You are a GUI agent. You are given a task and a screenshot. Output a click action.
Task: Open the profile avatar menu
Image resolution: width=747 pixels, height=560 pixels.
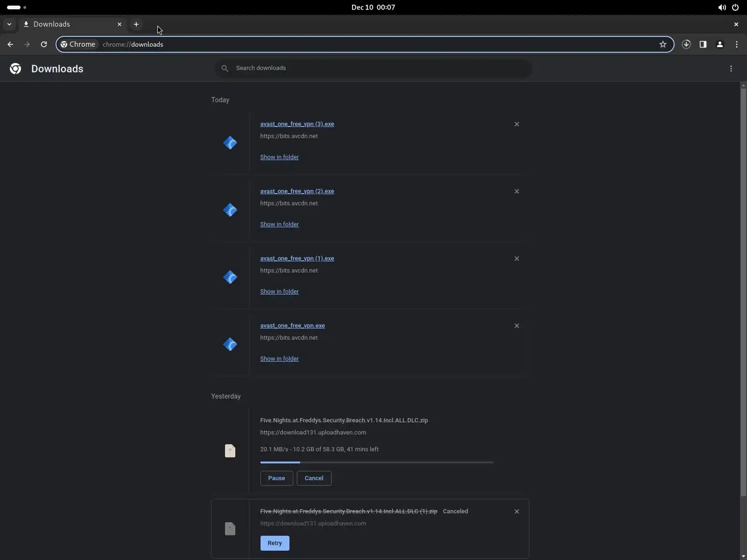720,44
